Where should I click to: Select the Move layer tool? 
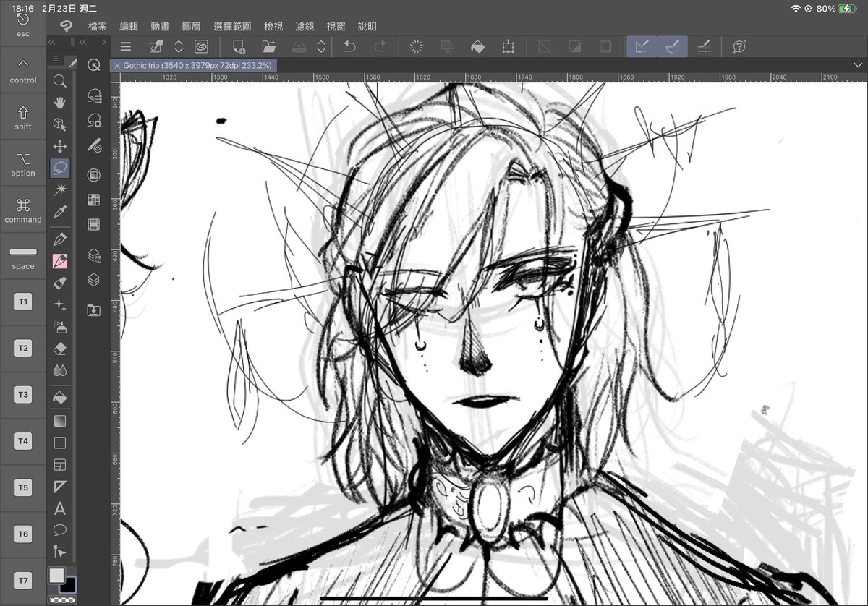(x=60, y=147)
